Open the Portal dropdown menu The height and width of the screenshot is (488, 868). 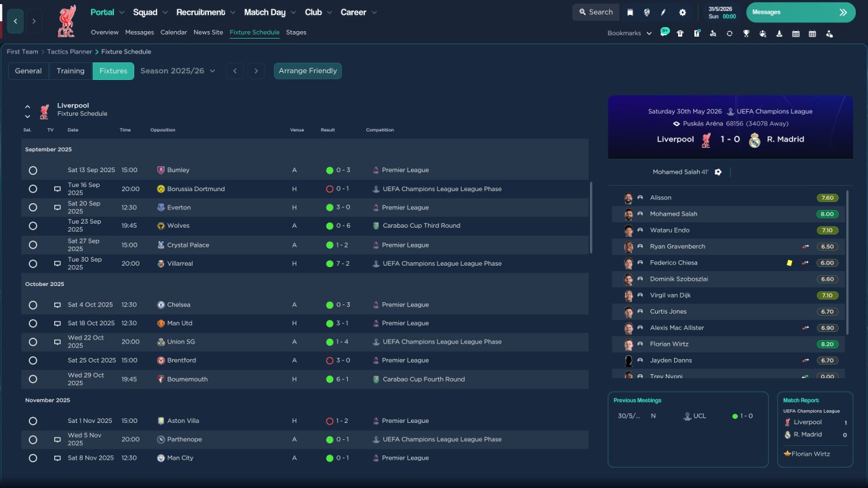[107, 12]
